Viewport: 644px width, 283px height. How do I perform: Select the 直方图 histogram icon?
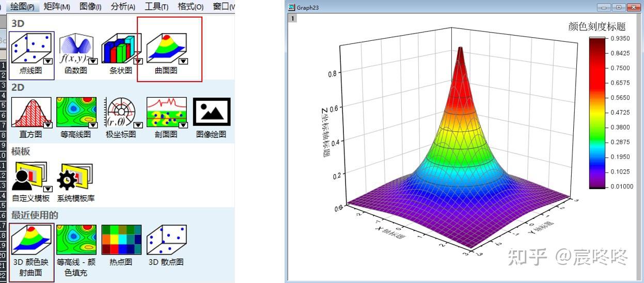pyautogui.click(x=32, y=113)
